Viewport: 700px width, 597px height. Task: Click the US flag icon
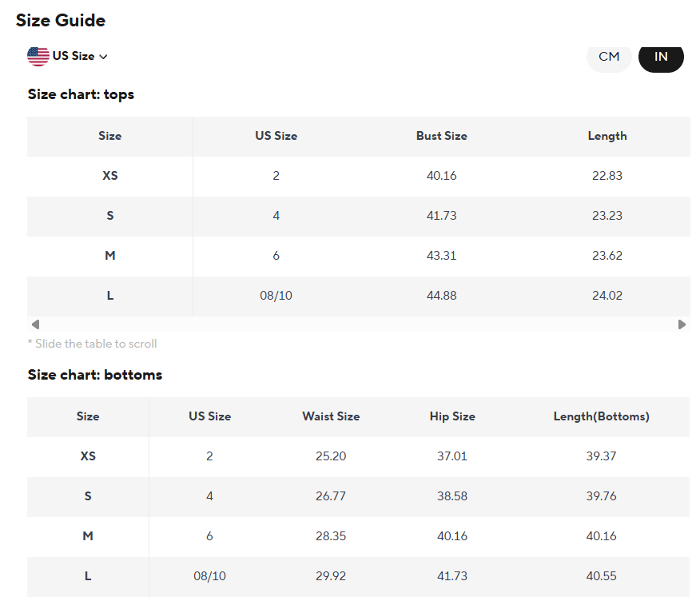click(38, 56)
